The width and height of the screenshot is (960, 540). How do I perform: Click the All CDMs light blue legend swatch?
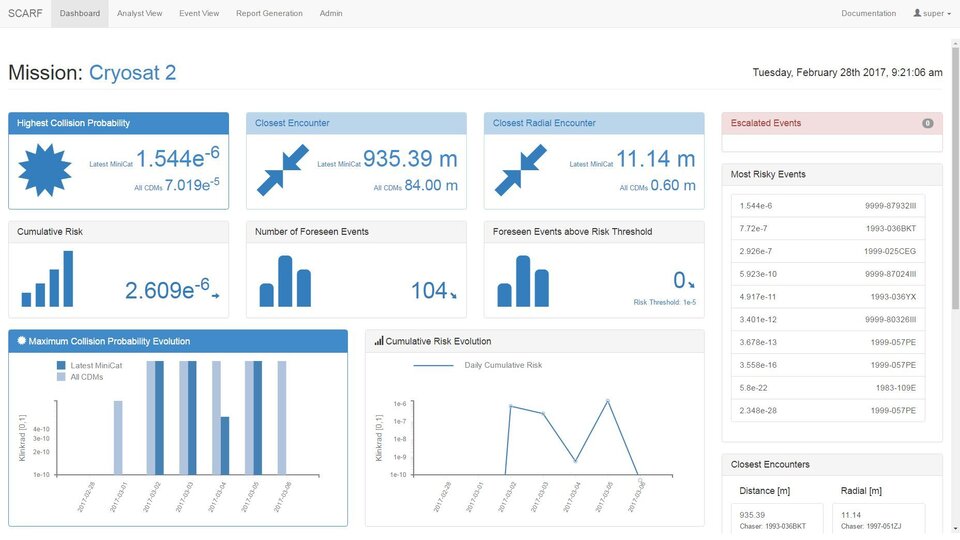point(61,377)
